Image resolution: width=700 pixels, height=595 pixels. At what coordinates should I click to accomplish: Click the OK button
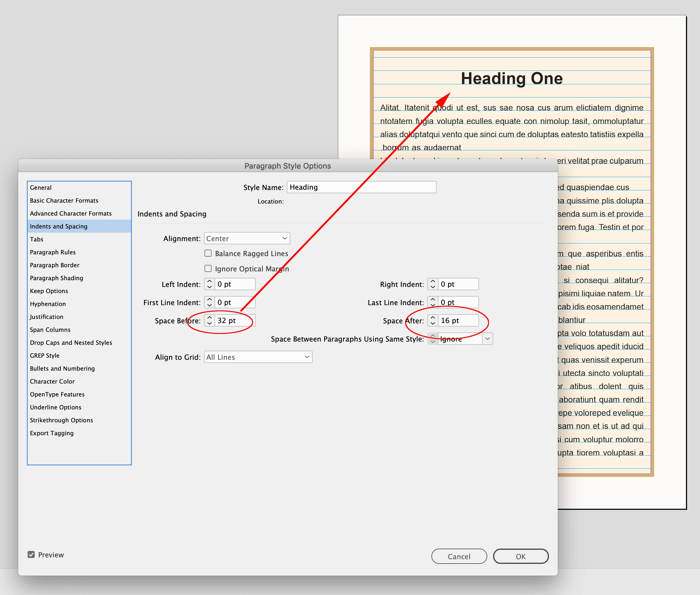tap(520, 556)
